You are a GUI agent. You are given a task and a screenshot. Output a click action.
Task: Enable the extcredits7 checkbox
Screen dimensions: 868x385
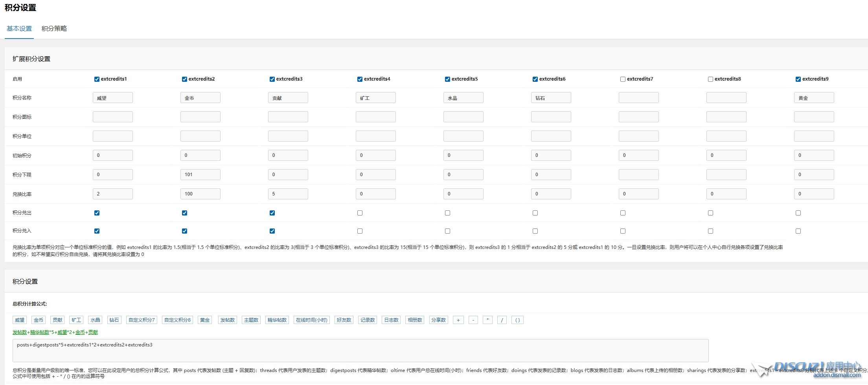(623, 79)
